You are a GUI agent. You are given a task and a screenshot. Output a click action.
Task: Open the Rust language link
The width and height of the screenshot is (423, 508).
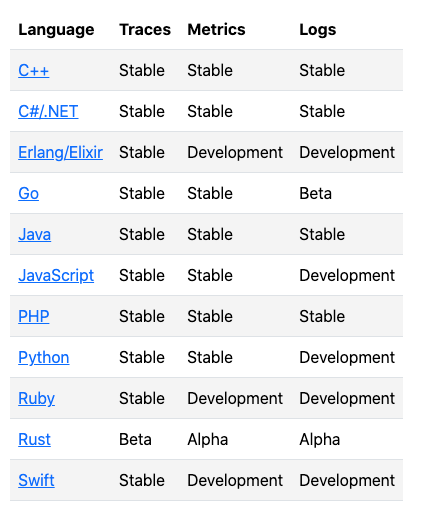click(34, 439)
